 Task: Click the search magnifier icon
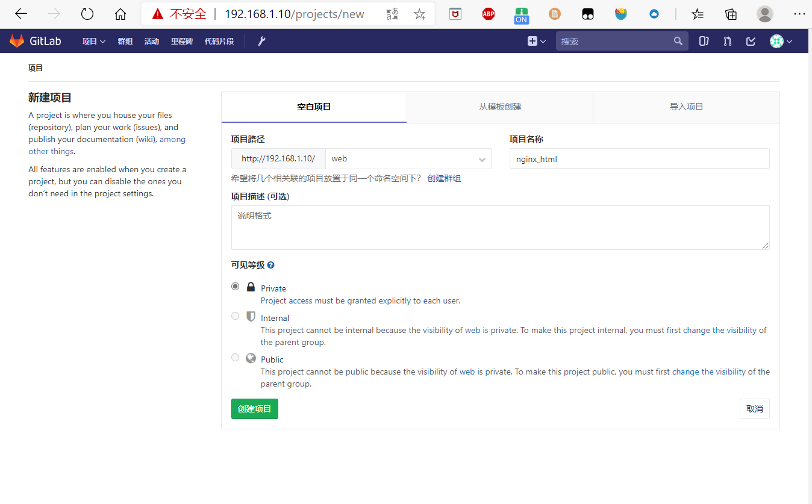(x=678, y=41)
